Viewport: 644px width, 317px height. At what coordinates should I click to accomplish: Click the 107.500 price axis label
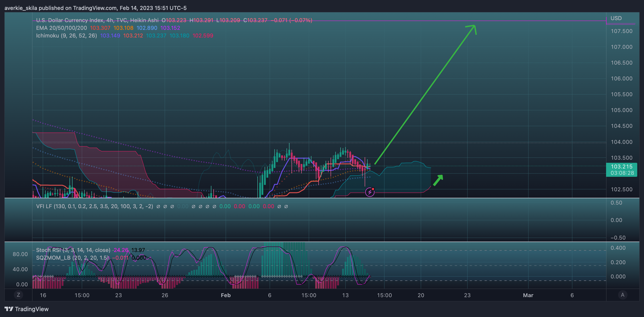[621, 31]
